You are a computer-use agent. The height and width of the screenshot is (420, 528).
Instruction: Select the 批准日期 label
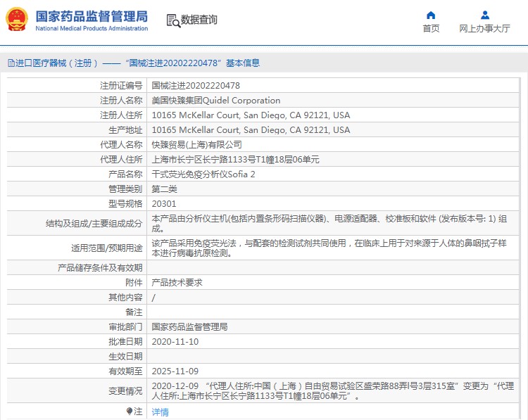[125, 342]
